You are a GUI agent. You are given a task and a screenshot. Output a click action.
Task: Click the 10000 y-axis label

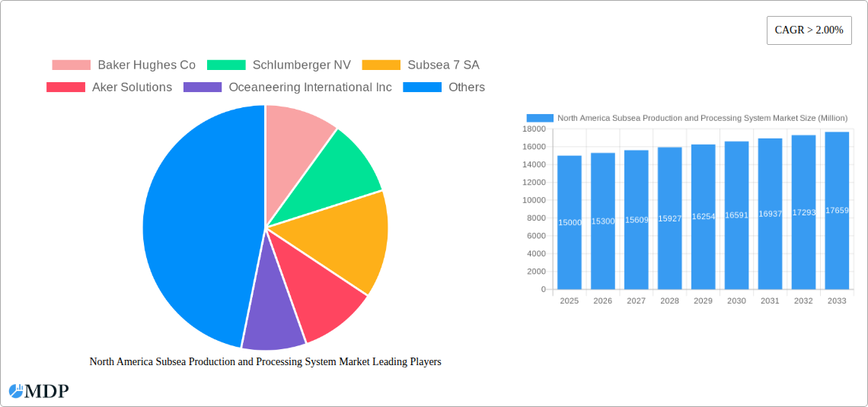pos(535,200)
